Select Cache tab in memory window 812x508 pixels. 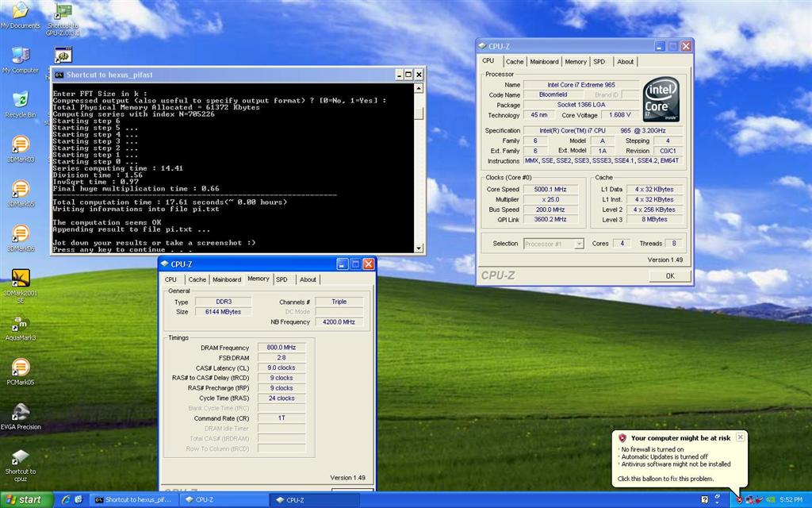(197, 279)
